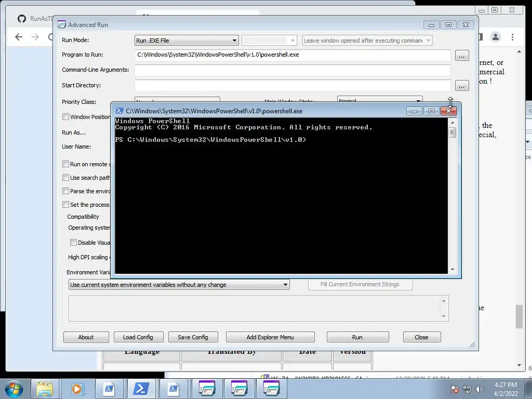The image size is (532, 399).
Task: Click the environment text box scroll-up arrow
Action: tap(444, 301)
